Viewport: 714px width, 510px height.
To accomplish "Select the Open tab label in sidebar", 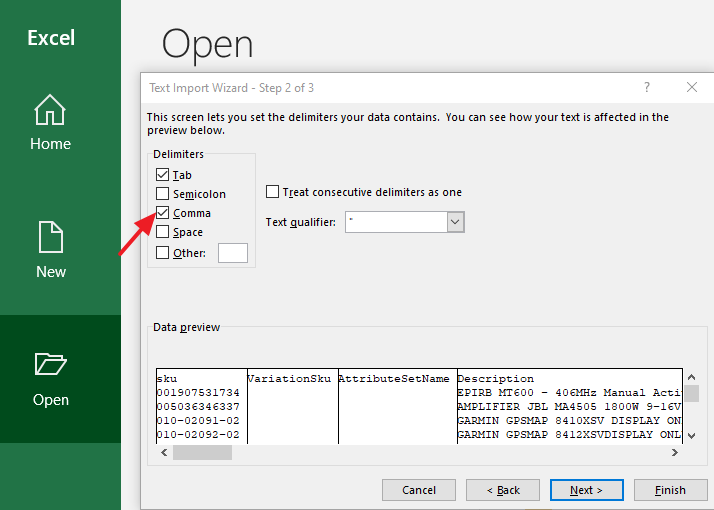I will 51,400.
